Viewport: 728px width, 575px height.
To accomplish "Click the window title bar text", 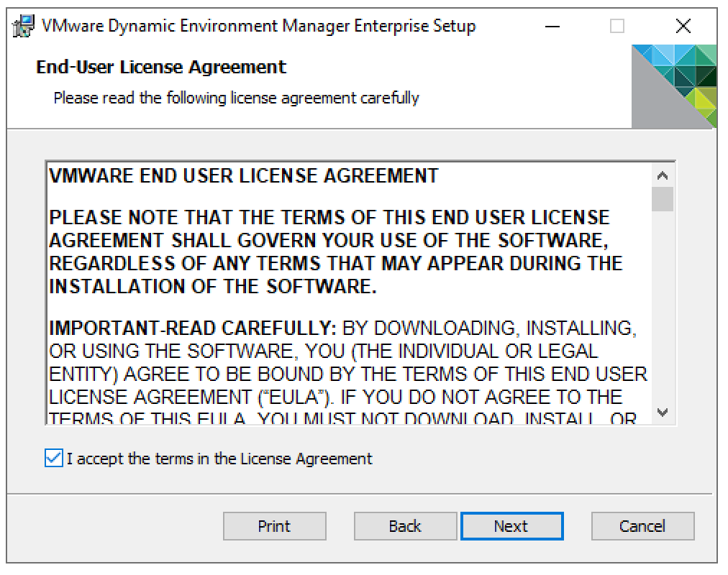I will tap(259, 27).
